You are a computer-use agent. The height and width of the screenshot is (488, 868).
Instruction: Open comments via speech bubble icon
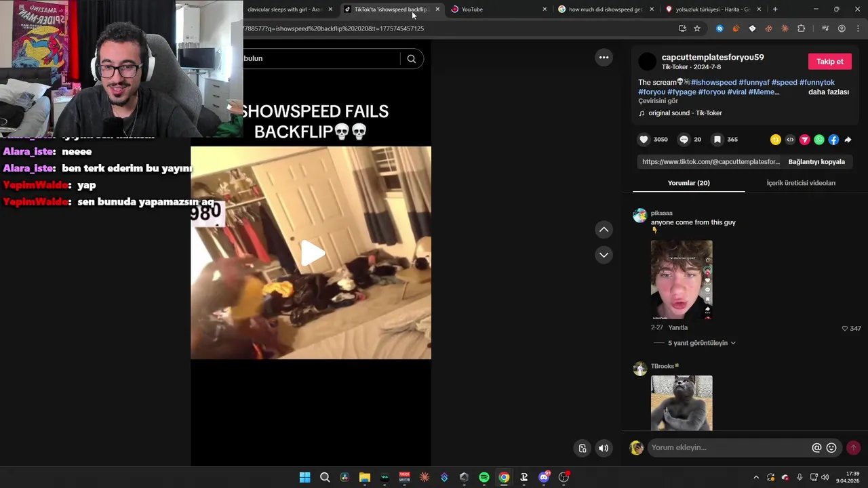684,140
